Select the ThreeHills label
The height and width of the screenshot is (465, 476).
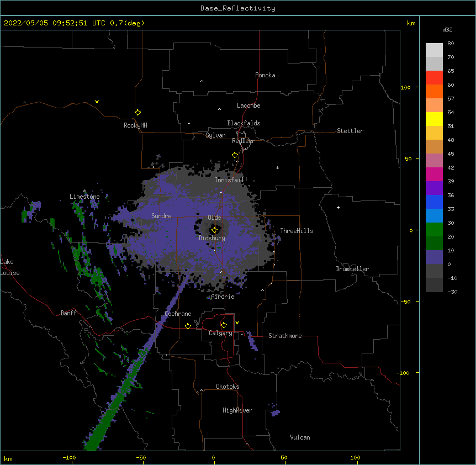tap(297, 231)
